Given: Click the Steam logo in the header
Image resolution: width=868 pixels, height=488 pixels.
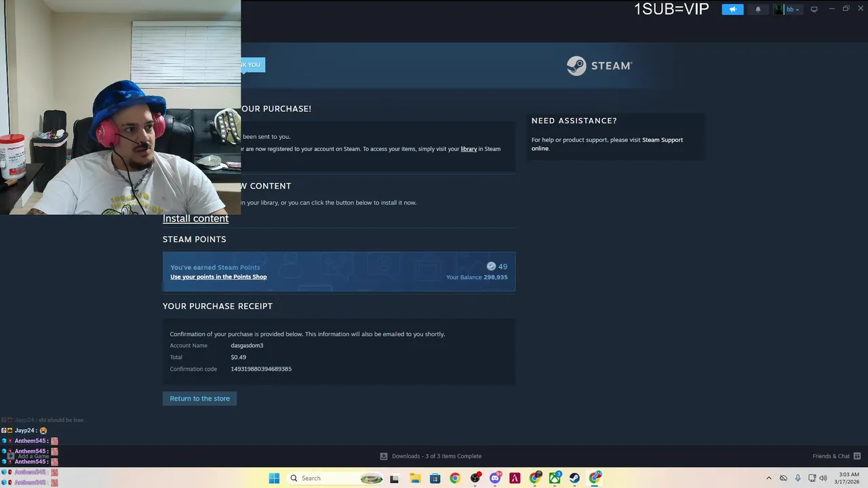Looking at the screenshot, I should (x=599, y=66).
